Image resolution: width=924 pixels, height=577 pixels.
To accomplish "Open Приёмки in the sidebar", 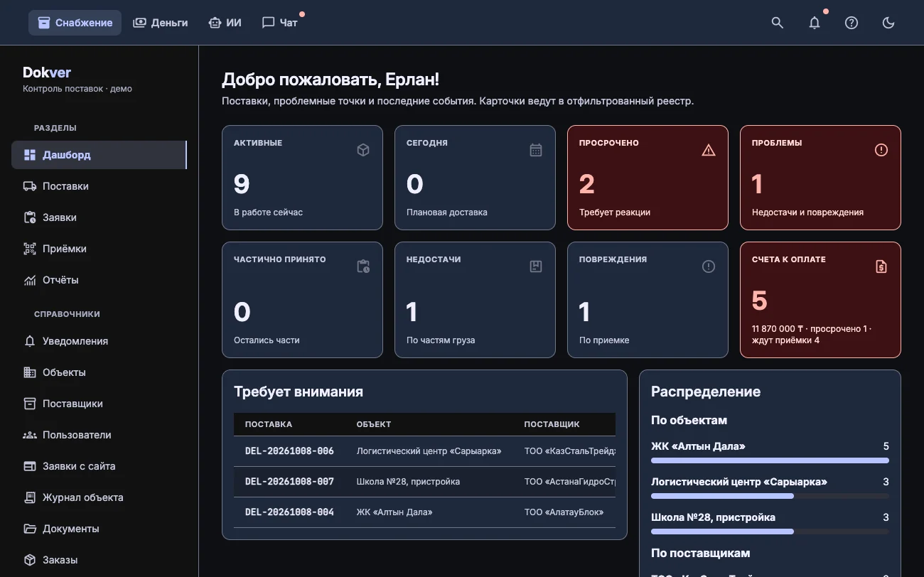I will (99, 249).
